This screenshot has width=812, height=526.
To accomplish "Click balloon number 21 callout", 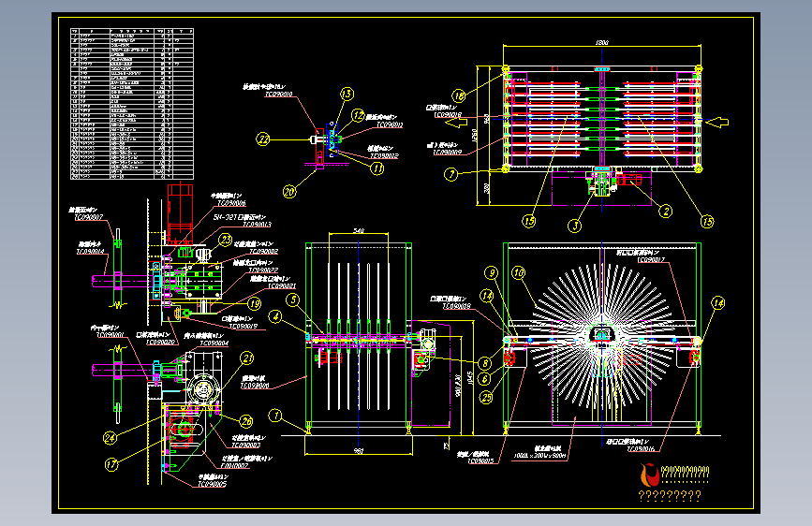I will point(247,358).
